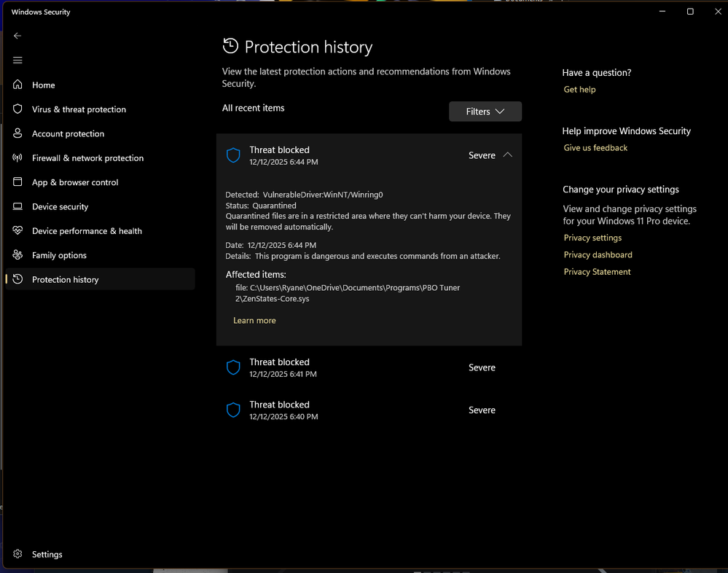
Task: Click the Status: Quarantined text
Action: 261,206
